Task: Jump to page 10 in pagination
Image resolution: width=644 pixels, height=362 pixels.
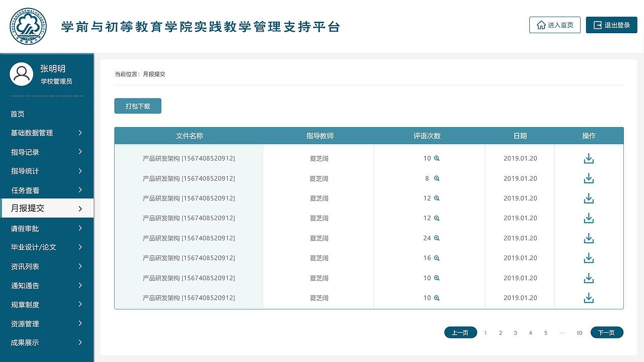Action: click(x=579, y=333)
